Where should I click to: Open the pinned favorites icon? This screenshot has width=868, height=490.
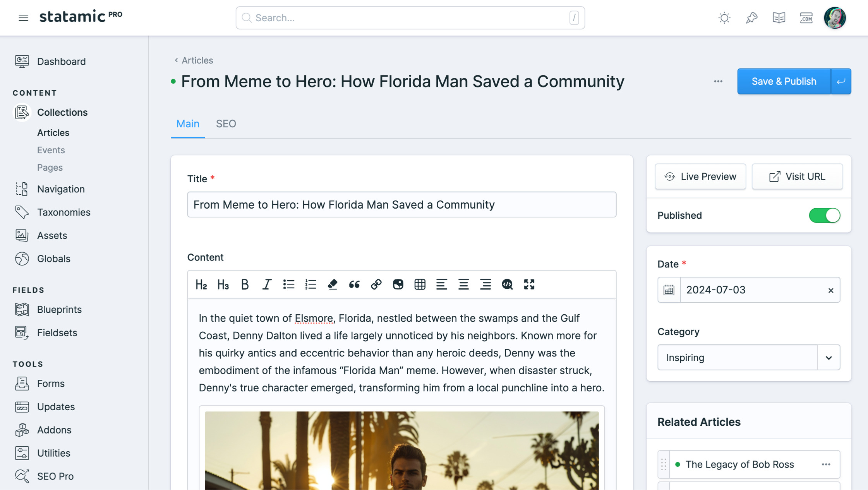[x=751, y=18]
